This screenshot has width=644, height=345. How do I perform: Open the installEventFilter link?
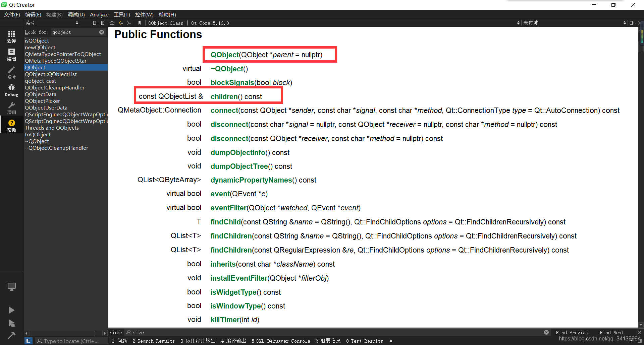(x=239, y=278)
